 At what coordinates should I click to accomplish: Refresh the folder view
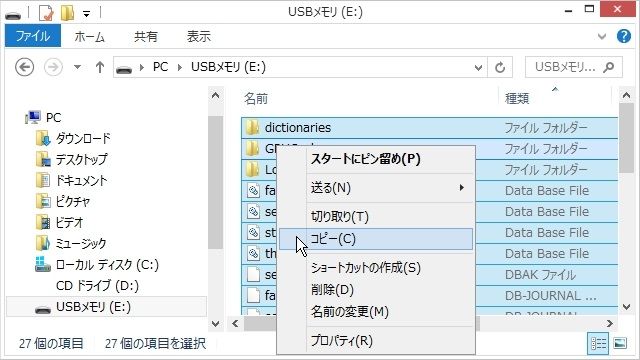point(500,67)
